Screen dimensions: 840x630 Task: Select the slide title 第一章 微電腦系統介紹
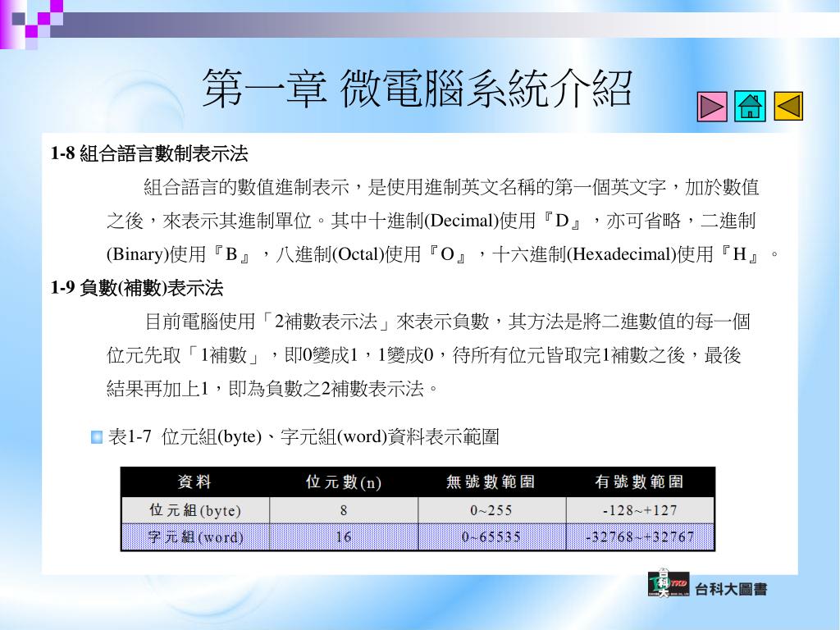point(418,89)
